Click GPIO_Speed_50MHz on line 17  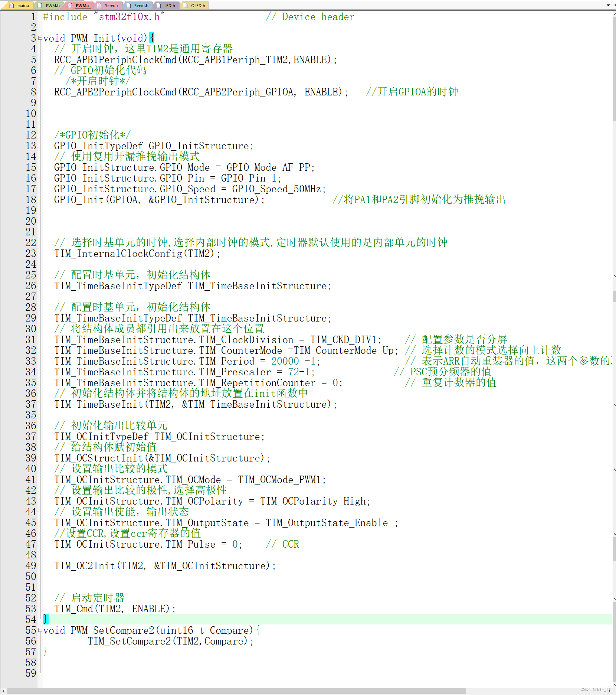click(276, 189)
